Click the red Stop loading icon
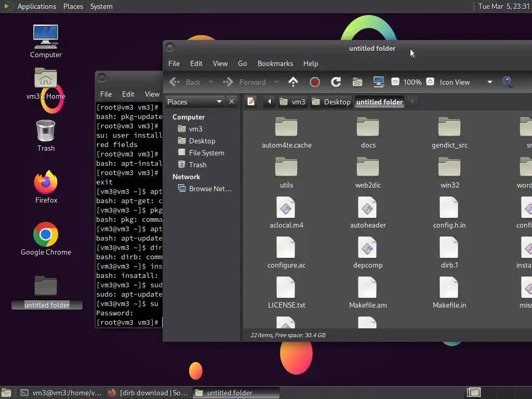Image resolution: width=532 pixels, height=399 pixels. coord(314,82)
